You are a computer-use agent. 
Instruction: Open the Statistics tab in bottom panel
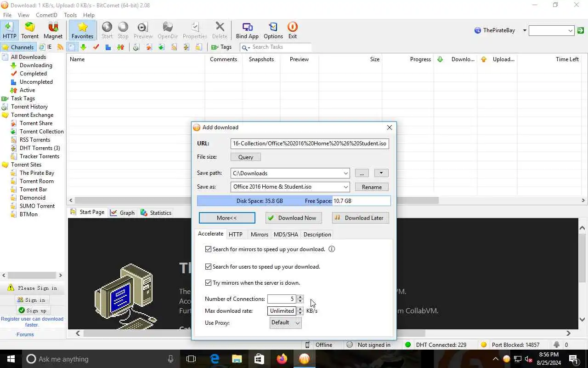156,213
